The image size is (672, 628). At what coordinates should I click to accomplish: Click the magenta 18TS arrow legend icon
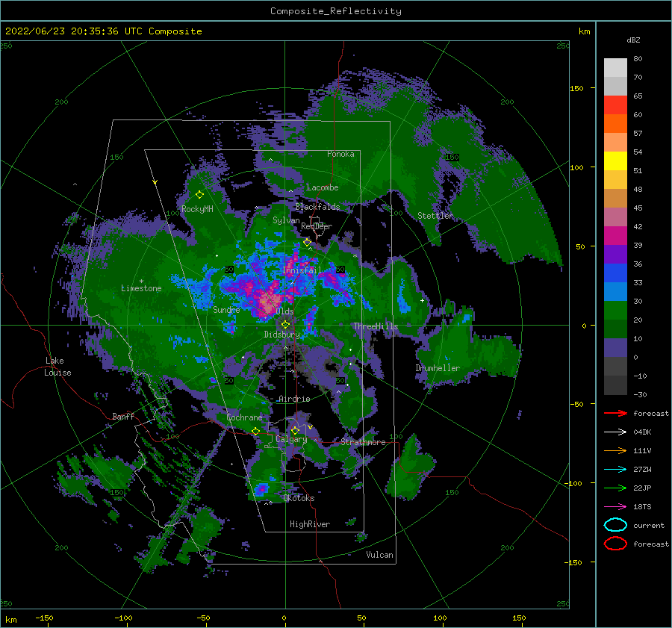click(x=615, y=507)
